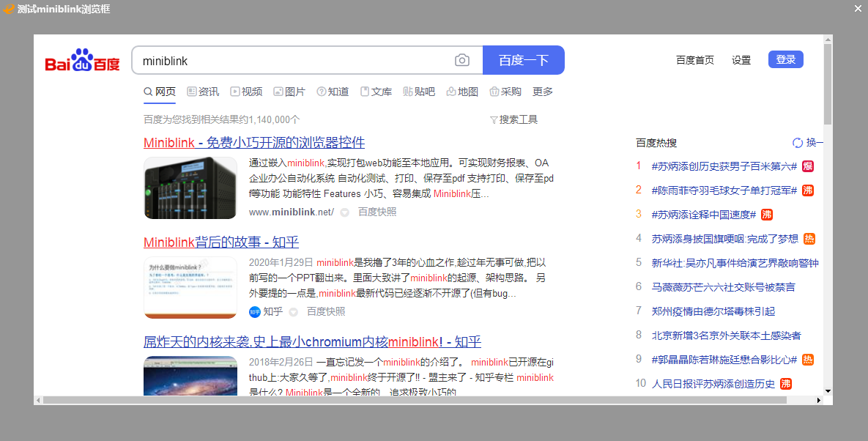868x441 pixels.
Task: Switch to the 文库 tab
Action: point(376,92)
